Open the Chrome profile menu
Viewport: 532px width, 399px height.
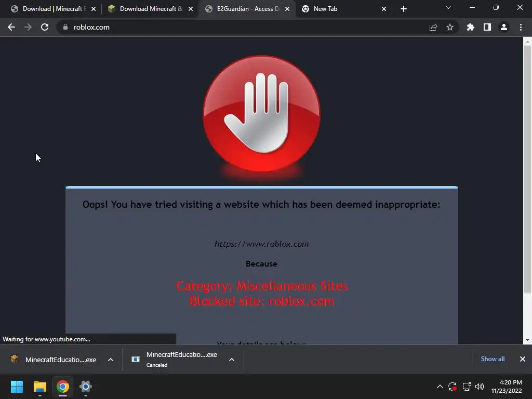click(504, 27)
